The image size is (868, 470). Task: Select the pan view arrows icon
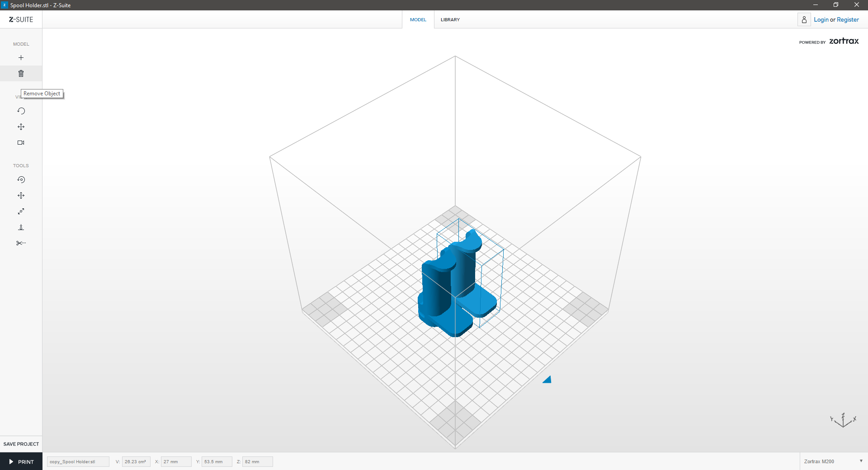click(x=21, y=127)
